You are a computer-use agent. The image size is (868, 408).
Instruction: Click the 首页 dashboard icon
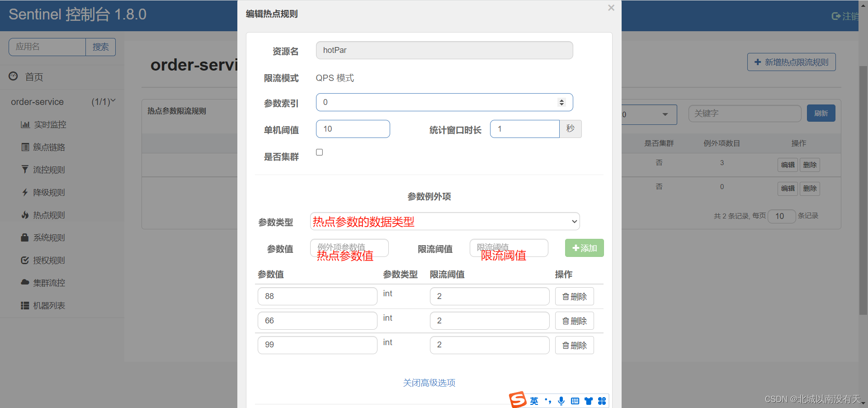tap(14, 76)
